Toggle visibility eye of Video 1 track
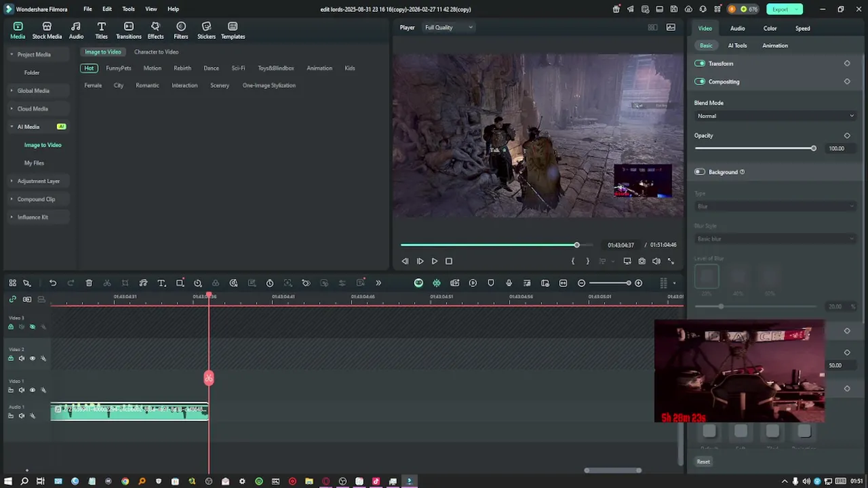868x488 pixels. [x=32, y=390]
